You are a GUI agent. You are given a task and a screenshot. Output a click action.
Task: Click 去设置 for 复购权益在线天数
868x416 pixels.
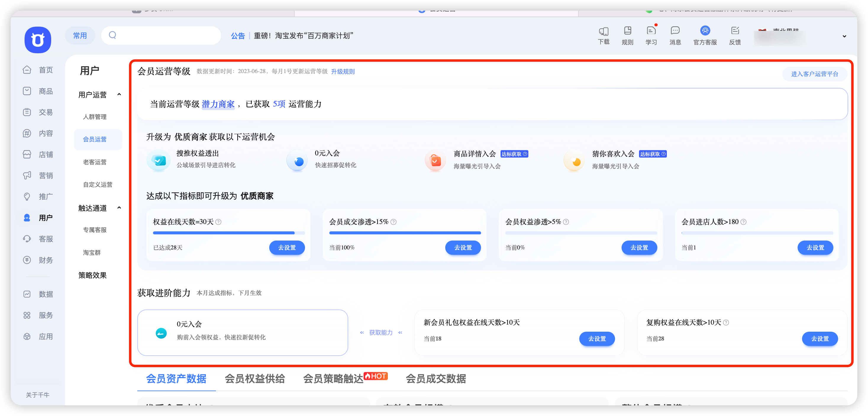tap(819, 338)
